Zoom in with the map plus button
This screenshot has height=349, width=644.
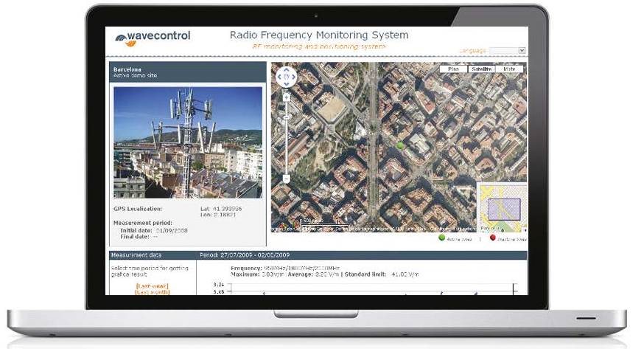pos(287,97)
